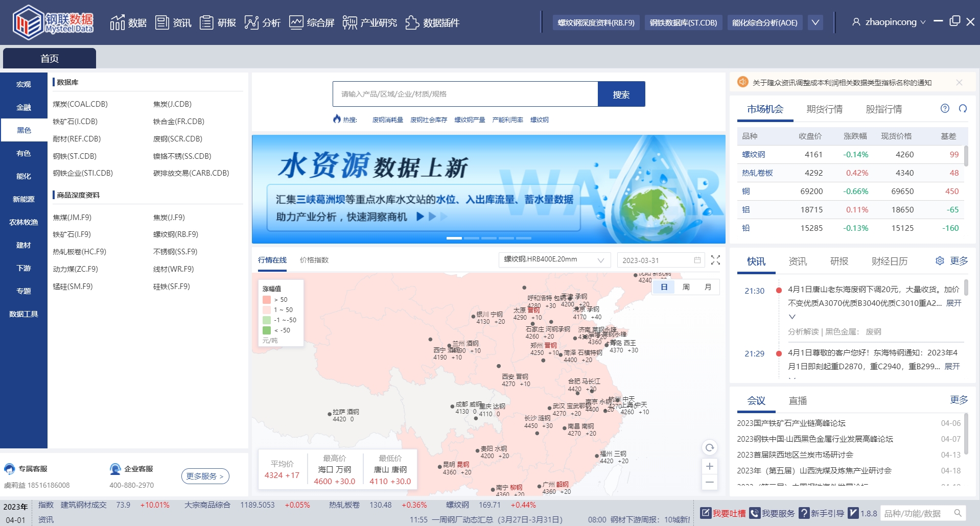Open the 数据插件 plugin icon
980x526 pixels.
(412, 22)
